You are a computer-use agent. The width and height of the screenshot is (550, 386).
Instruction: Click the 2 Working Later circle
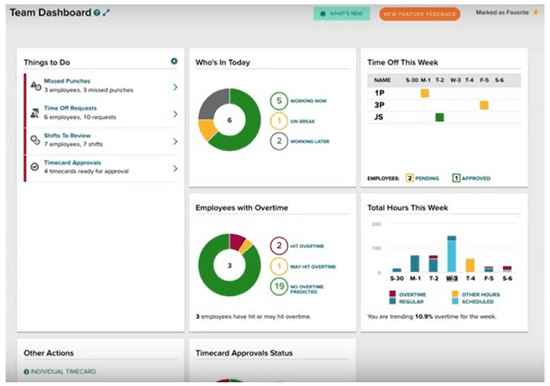tap(279, 141)
